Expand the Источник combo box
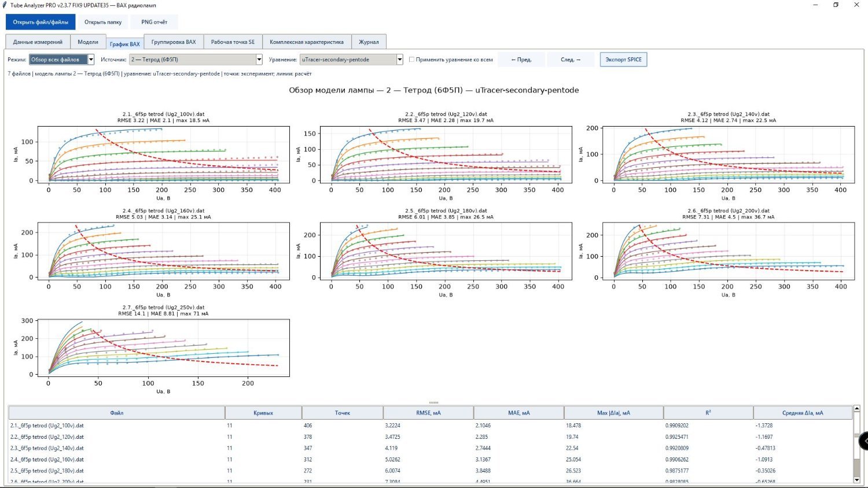 point(196,60)
